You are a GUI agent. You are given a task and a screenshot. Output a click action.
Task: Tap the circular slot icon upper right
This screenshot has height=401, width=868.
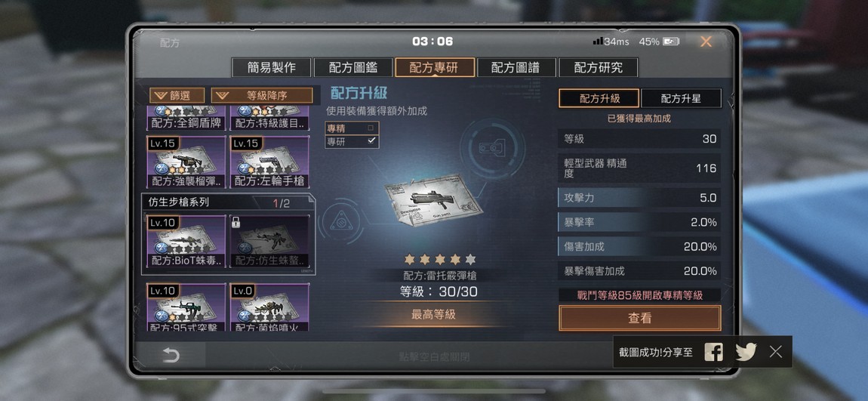(x=491, y=147)
